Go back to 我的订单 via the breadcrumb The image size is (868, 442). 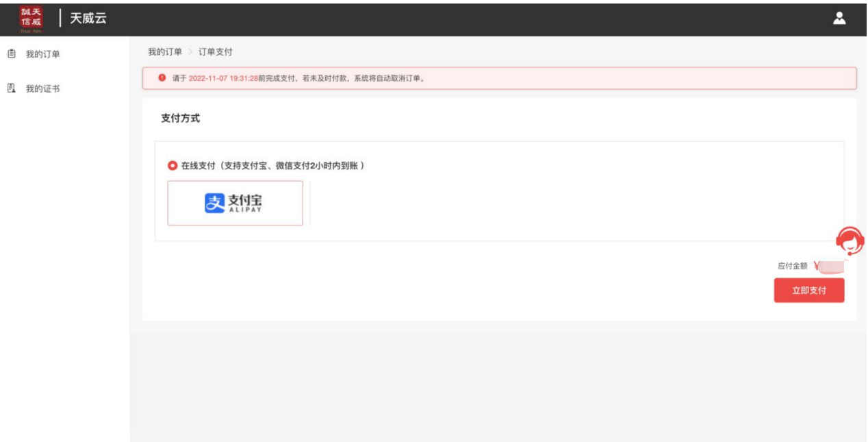[x=165, y=52]
